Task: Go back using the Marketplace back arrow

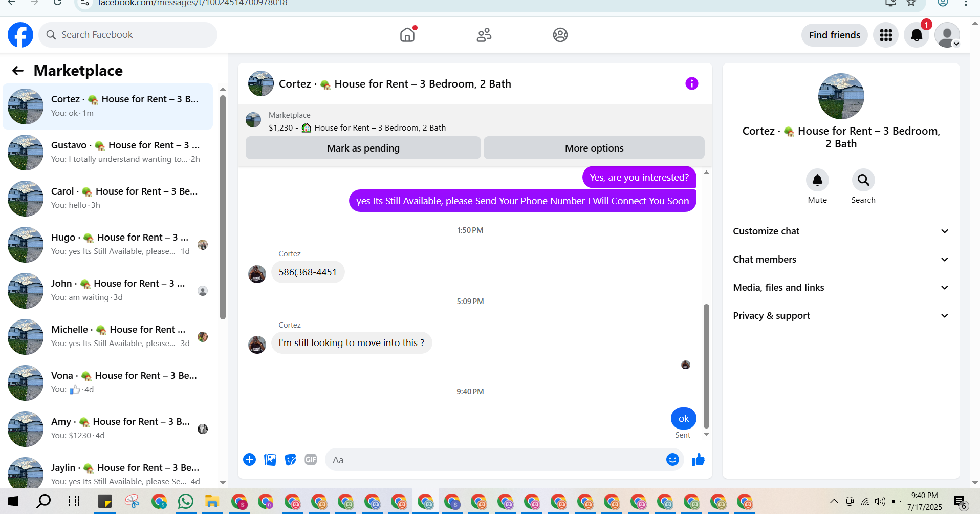Action: tap(18, 71)
